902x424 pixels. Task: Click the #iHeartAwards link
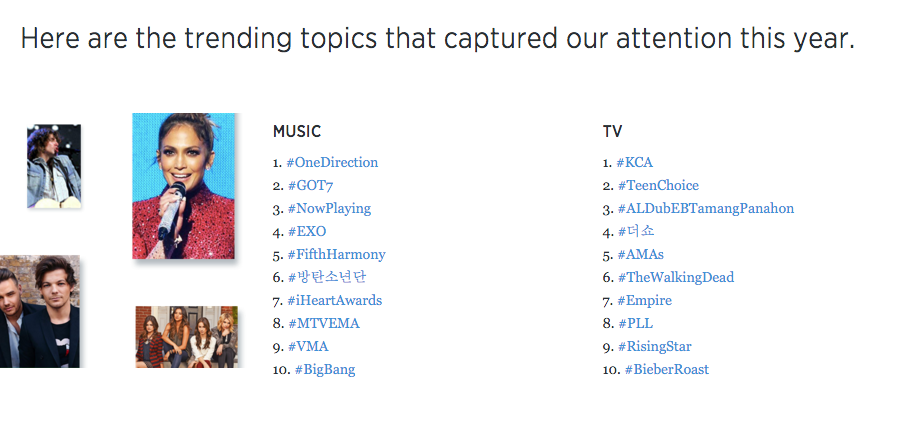334,300
